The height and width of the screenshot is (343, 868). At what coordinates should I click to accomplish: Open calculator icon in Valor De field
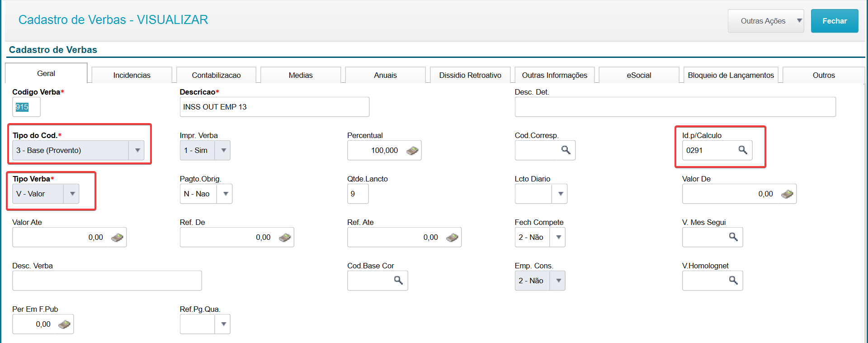(x=787, y=194)
